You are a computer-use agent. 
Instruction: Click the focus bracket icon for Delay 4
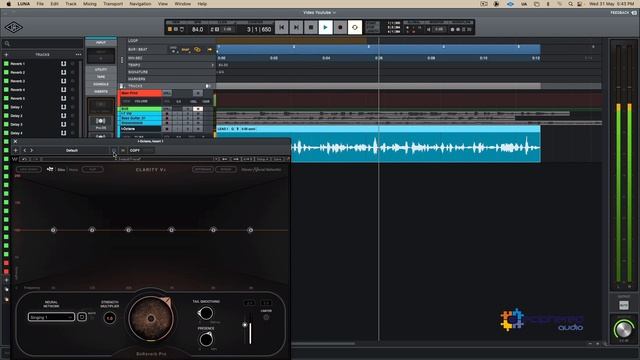(x=63, y=133)
